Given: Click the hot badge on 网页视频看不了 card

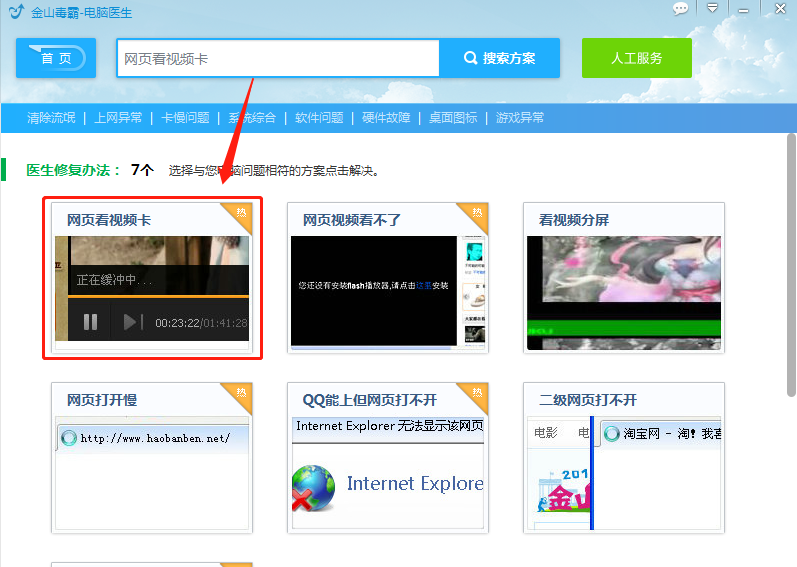Looking at the screenshot, I should (x=476, y=214).
